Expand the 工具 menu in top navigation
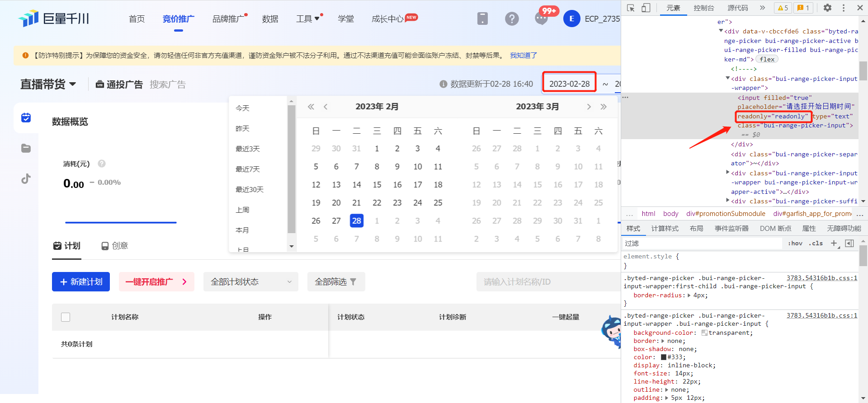This screenshot has width=868, height=403. tap(307, 19)
